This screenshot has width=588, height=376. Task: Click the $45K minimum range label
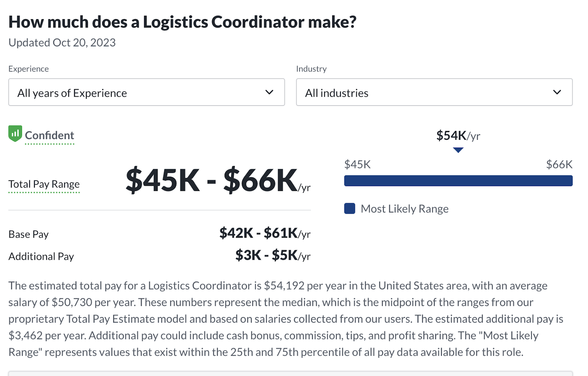click(x=357, y=164)
